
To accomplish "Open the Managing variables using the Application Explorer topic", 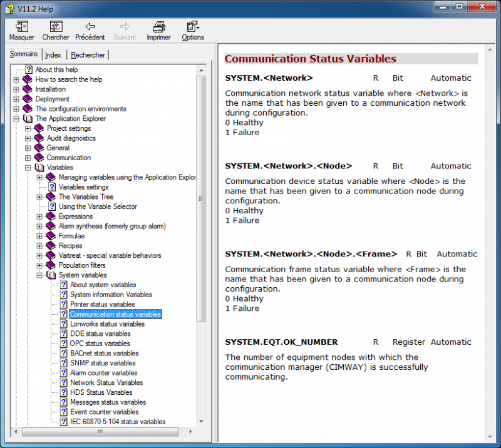I will (127, 177).
